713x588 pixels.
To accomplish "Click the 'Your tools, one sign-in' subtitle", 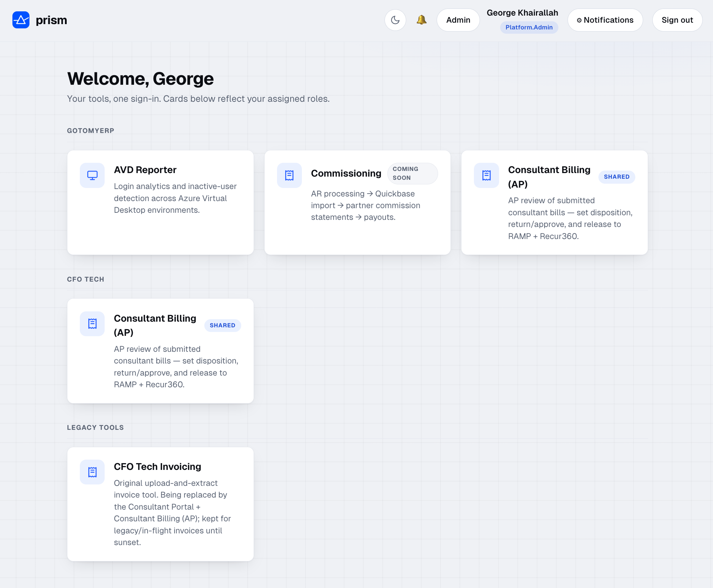I will coord(198,99).
